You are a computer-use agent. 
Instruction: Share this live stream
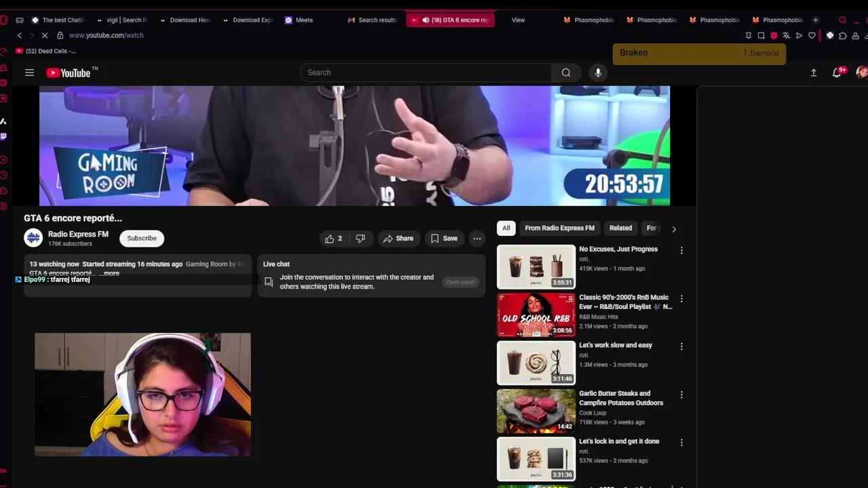(398, 239)
